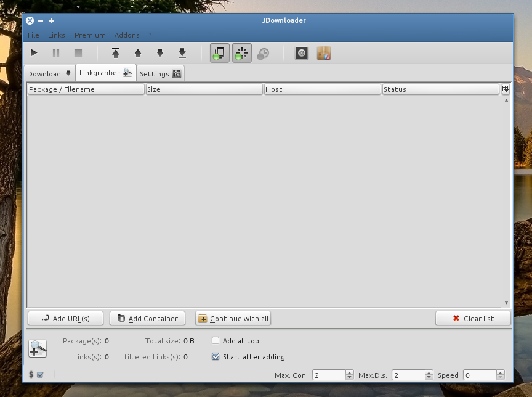Increase the Speed limit value
The image size is (532, 397).
click(501, 372)
